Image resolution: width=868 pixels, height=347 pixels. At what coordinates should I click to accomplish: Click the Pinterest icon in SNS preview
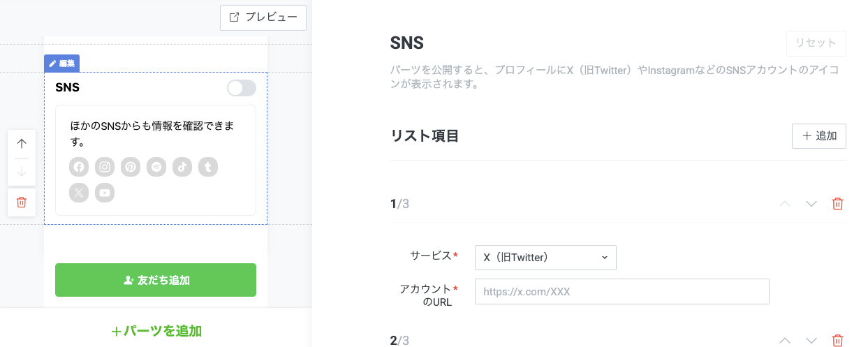coord(131,167)
